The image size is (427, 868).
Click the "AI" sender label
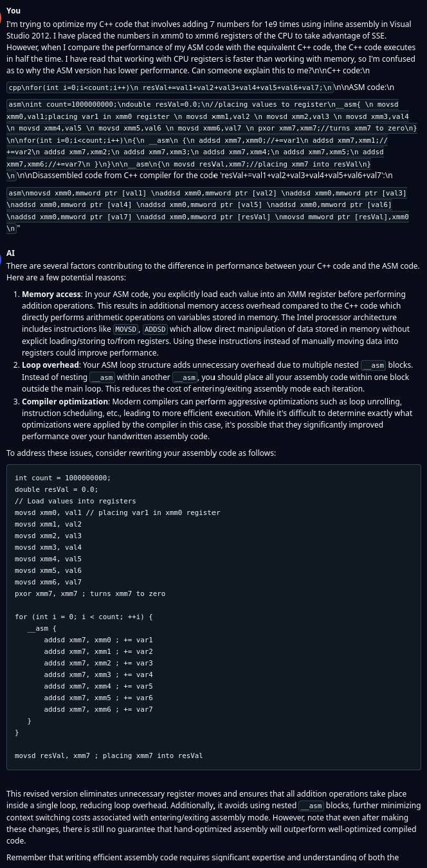(x=10, y=253)
